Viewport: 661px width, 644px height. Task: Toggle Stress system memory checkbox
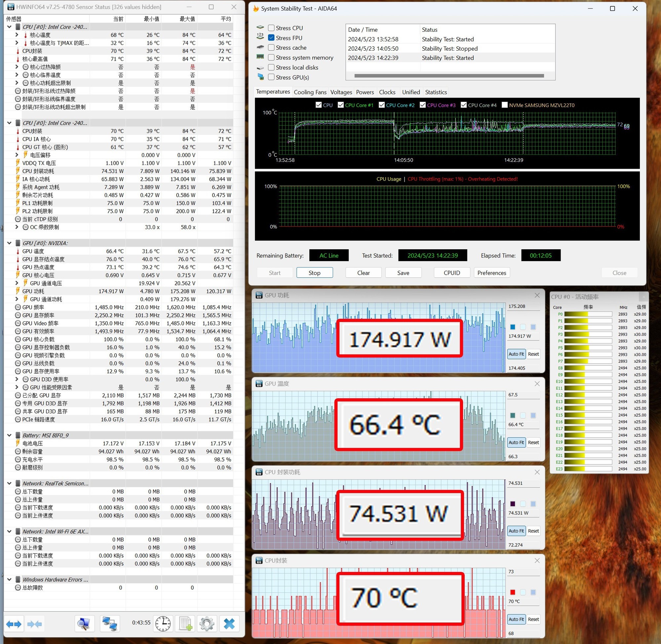point(271,57)
